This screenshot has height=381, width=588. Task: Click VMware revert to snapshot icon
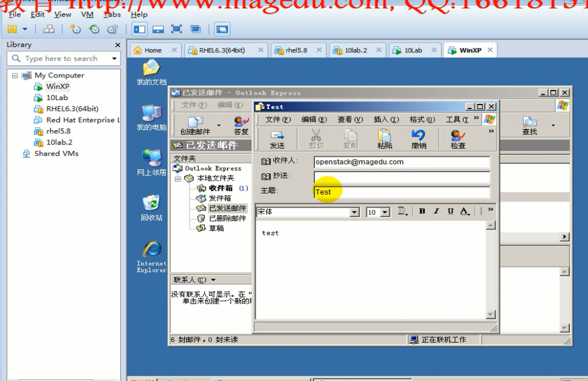coord(94,29)
